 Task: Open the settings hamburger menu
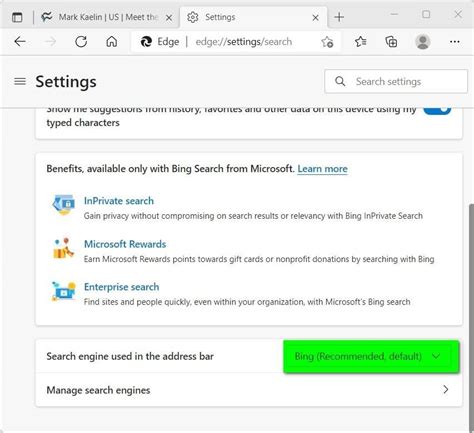20,81
